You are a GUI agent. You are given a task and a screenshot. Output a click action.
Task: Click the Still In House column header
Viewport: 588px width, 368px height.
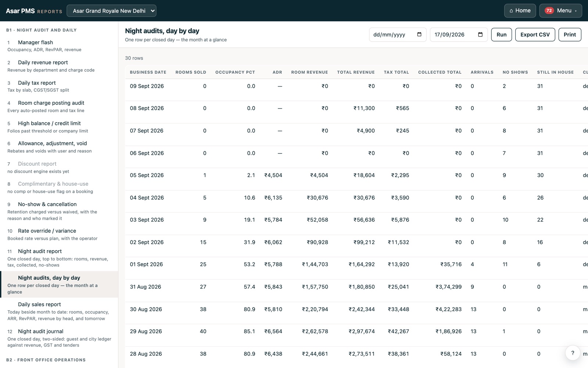(555, 72)
